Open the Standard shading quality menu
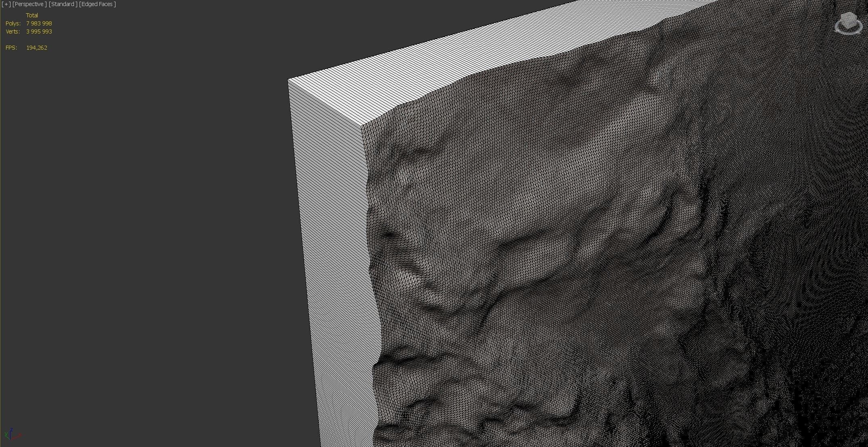The width and height of the screenshot is (868, 447). pyautogui.click(x=63, y=4)
